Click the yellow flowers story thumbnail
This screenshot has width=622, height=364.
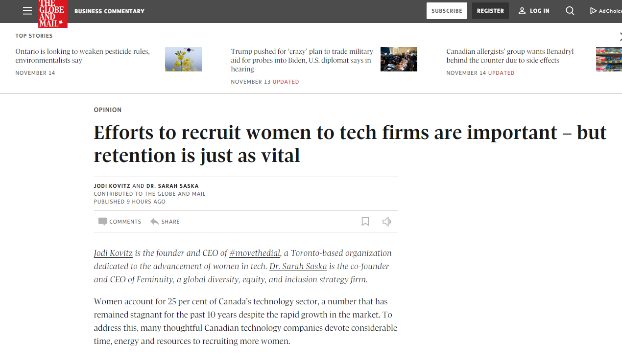click(x=183, y=59)
